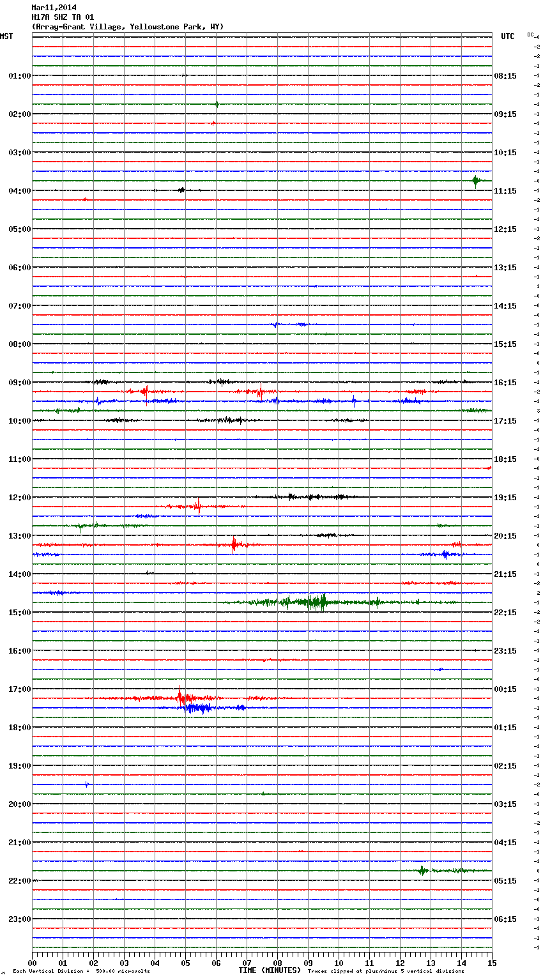Select the 15:00 MST time label
The image size is (543, 980).
[x=19, y=613]
